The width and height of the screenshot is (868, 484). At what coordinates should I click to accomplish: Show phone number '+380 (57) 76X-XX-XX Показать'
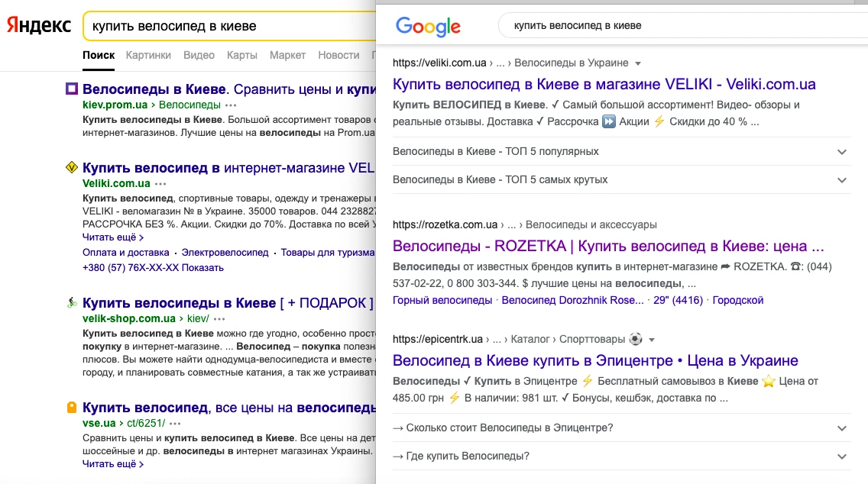click(153, 268)
